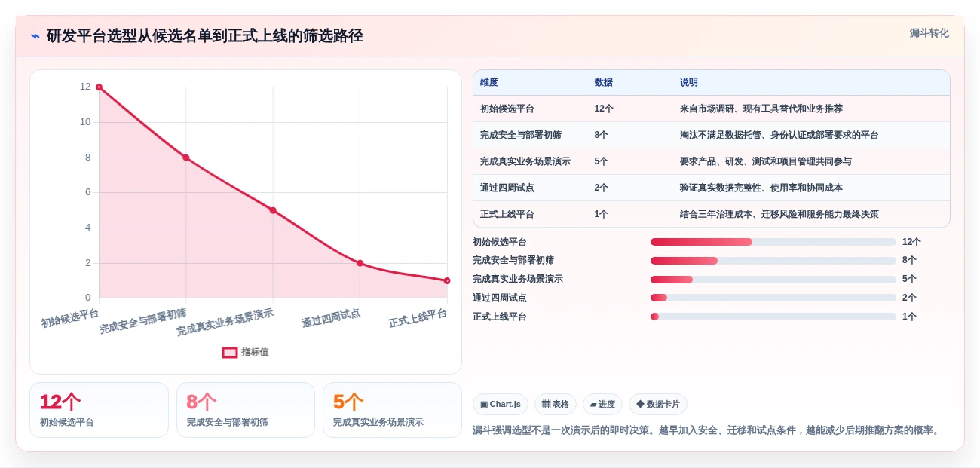Click the 漏斗转化 label in header
The width and height of the screenshot is (980, 468).
(929, 33)
